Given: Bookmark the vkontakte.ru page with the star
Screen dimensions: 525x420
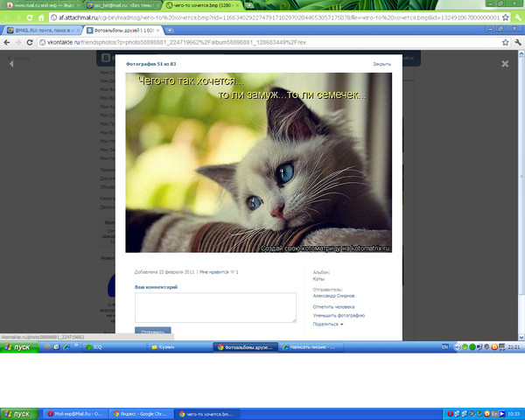Looking at the screenshot, I should (x=505, y=43).
